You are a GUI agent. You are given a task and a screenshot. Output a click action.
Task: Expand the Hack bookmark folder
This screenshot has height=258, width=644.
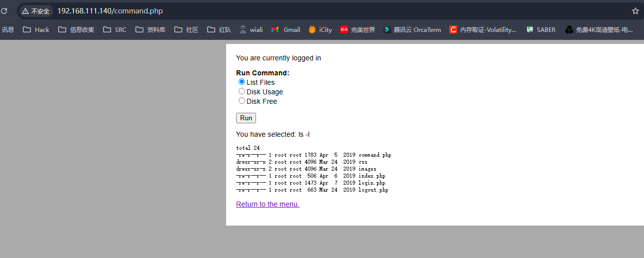[36, 29]
